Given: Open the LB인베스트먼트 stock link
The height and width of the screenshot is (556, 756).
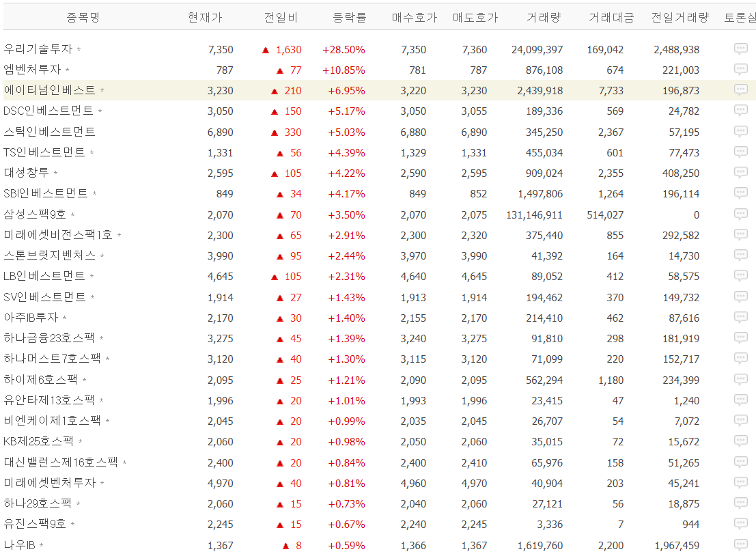Looking at the screenshot, I should pyautogui.click(x=44, y=276).
